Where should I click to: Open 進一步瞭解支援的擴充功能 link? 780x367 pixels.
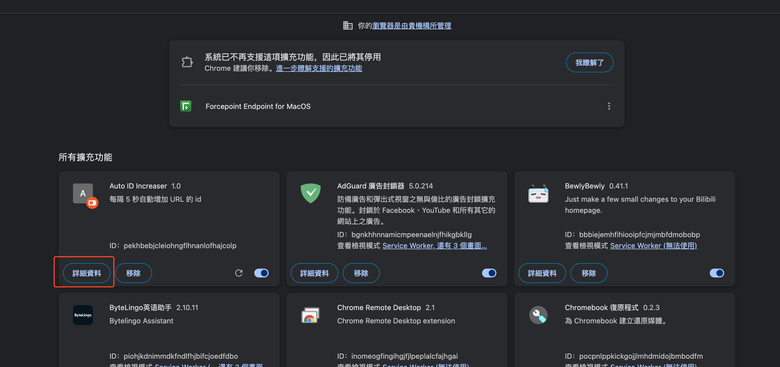(319, 68)
